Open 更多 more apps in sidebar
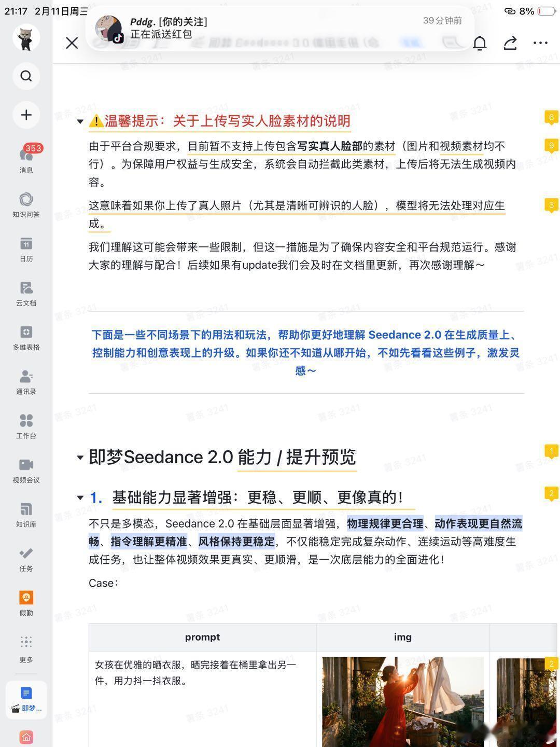Screen dimensions: 560x747 (26, 648)
